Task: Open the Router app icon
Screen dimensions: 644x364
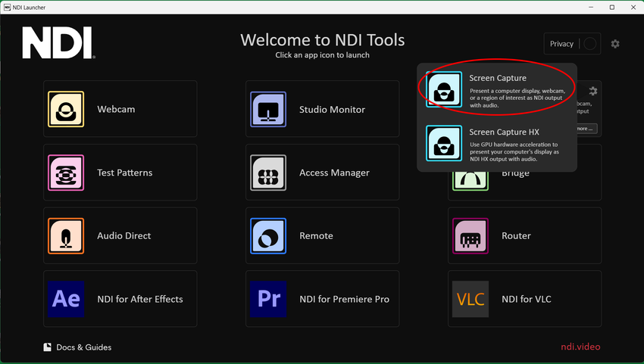Action: 470,236
